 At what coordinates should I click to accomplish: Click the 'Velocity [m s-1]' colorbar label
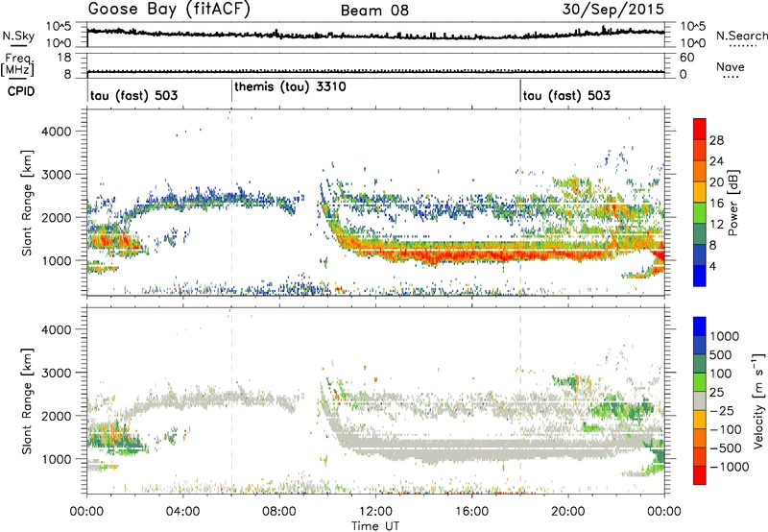coord(758,400)
